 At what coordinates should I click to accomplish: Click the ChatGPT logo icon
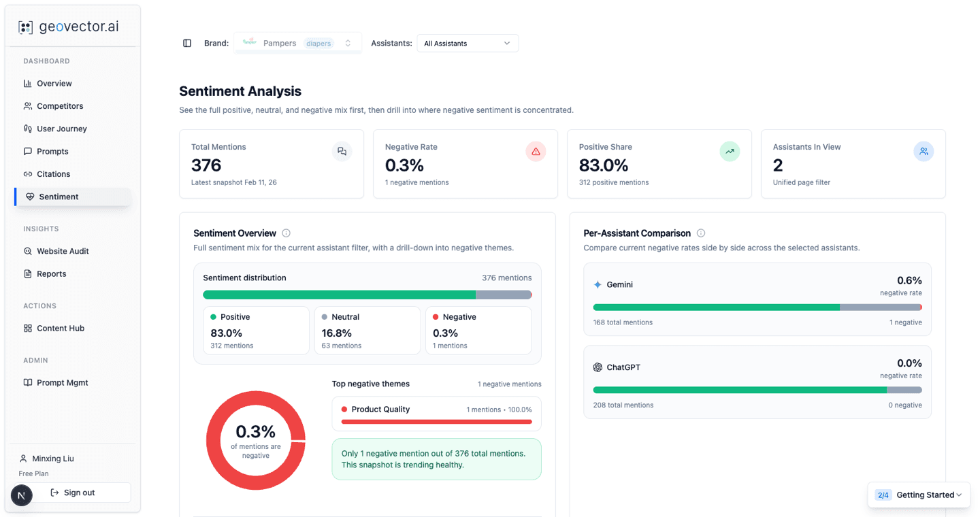[x=598, y=367]
